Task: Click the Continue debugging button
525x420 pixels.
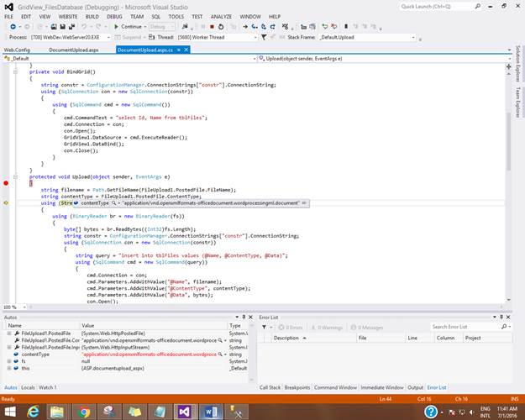Action: [129, 27]
